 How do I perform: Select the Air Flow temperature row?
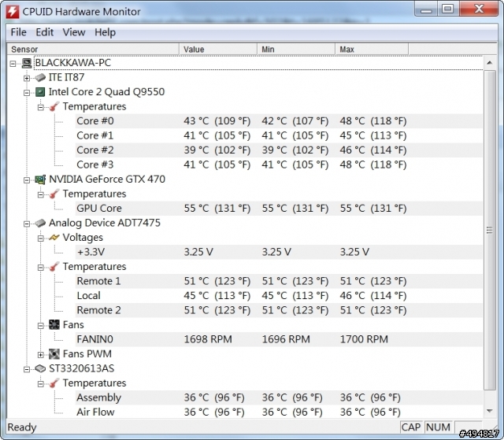click(x=279, y=412)
